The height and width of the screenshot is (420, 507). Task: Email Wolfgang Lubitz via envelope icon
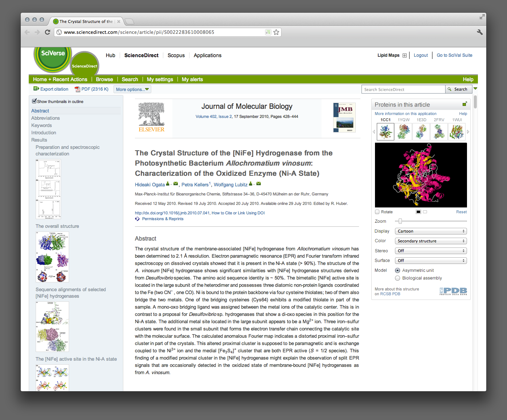[259, 184]
